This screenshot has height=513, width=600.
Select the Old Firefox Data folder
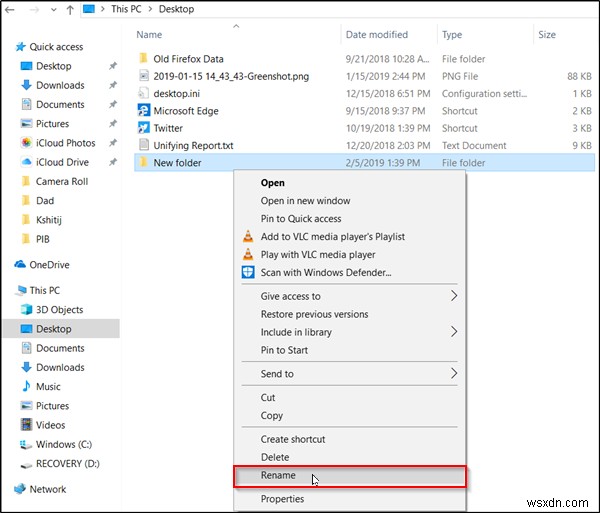tap(188, 59)
